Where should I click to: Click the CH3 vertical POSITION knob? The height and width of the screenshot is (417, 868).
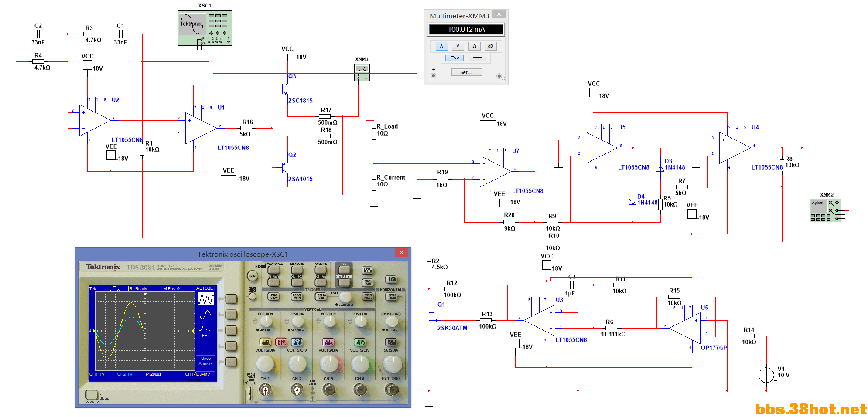point(329,322)
